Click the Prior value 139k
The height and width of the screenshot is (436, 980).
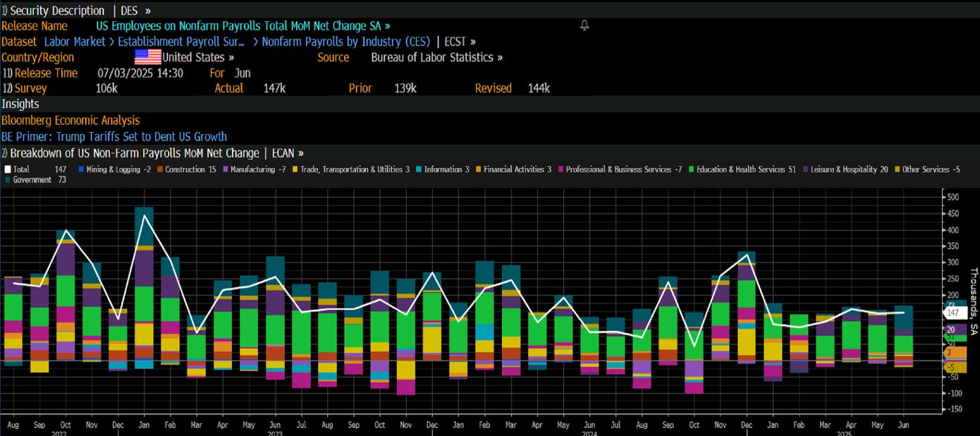(405, 88)
